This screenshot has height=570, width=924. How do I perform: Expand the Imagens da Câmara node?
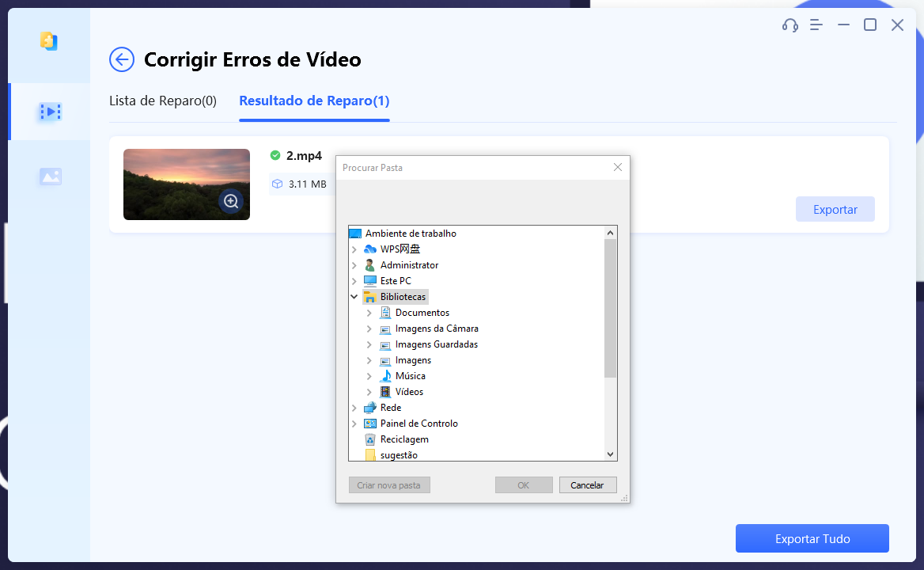click(369, 329)
